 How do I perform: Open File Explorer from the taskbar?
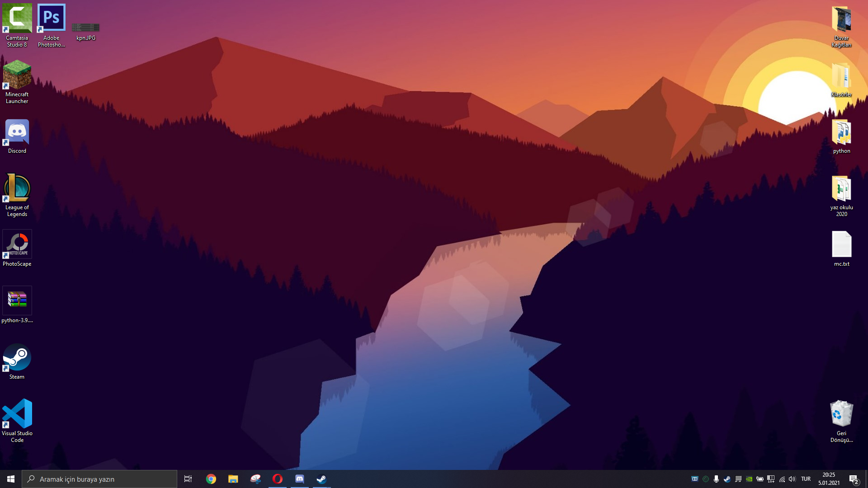233,479
